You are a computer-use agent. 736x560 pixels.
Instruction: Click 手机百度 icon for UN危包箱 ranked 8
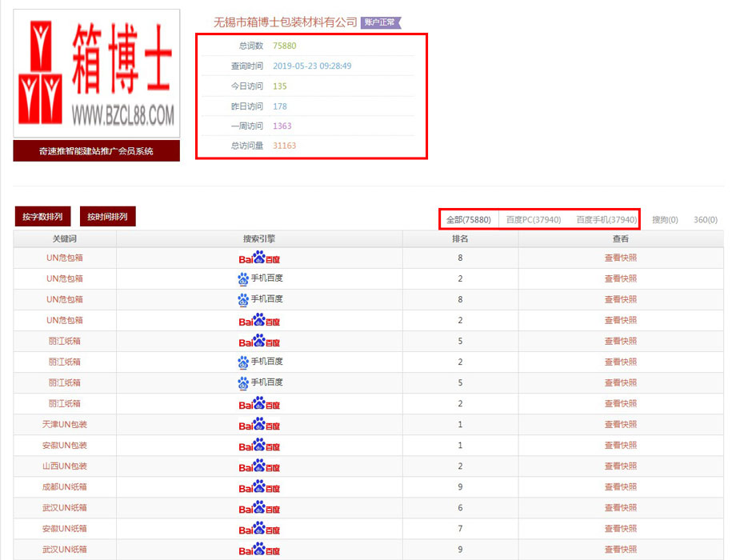click(x=244, y=299)
